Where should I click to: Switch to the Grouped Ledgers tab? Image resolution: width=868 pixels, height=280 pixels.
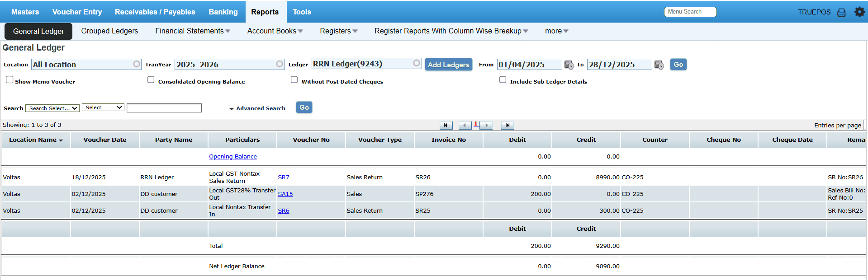click(x=109, y=31)
